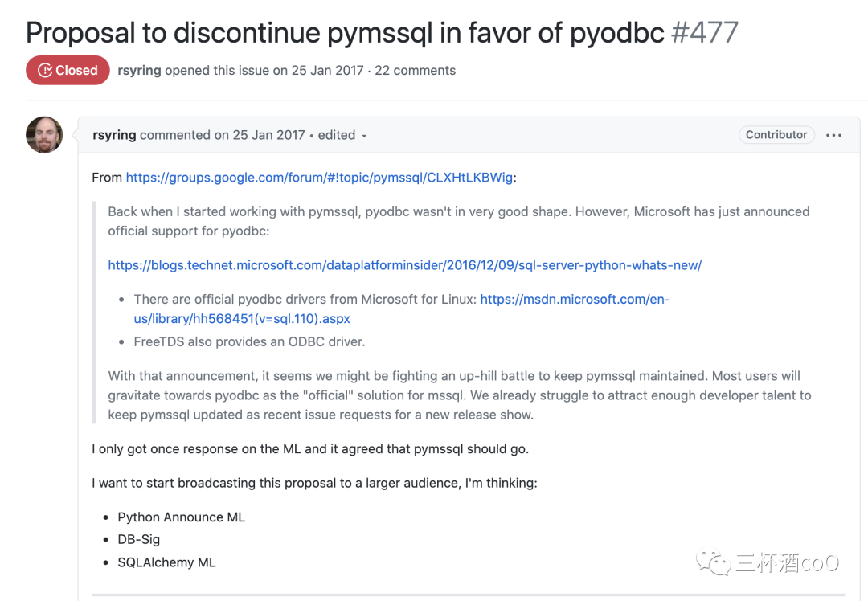Click the DB-Sig list item
The height and width of the screenshot is (601, 868).
tap(138, 540)
